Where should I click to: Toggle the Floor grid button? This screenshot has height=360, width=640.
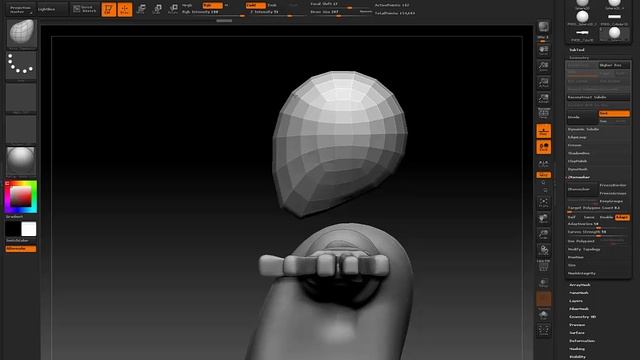point(543,131)
